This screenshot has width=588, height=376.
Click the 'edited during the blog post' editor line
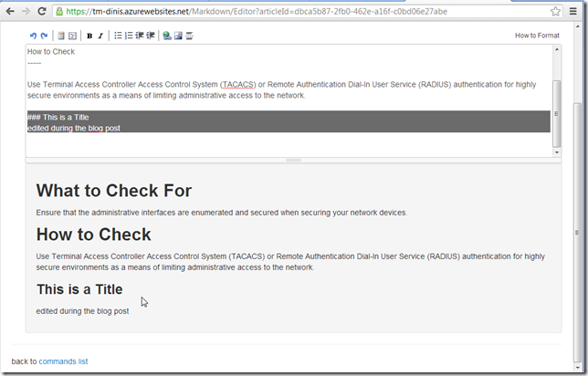point(73,128)
